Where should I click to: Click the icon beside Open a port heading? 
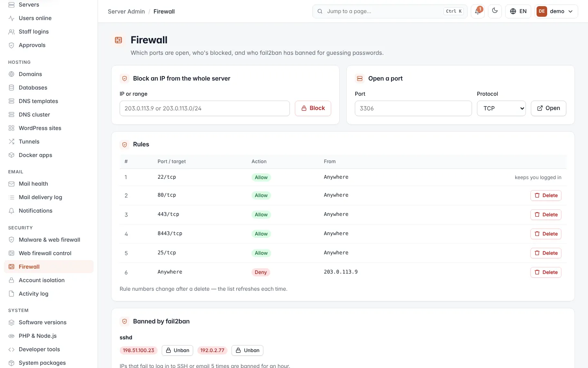[x=360, y=79]
